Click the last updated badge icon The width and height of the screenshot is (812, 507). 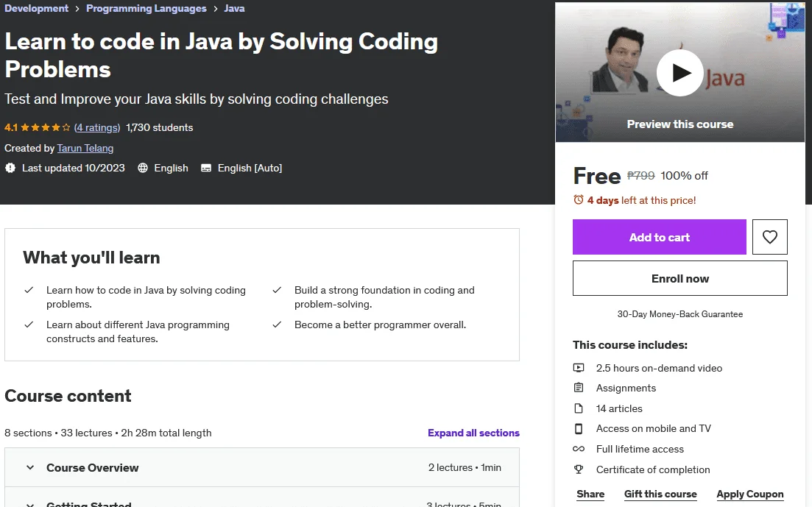pos(10,168)
